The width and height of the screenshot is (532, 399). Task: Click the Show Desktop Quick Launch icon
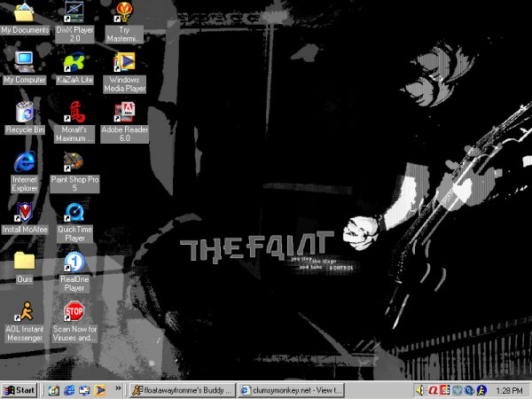pyautogui.click(x=53, y=390)
